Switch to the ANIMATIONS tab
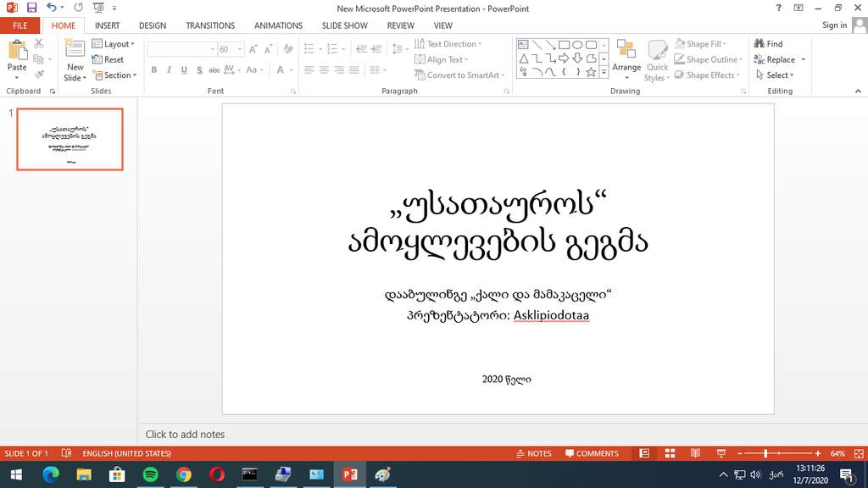868x488 pixels. pyautogui.click(x=278, y=25)
